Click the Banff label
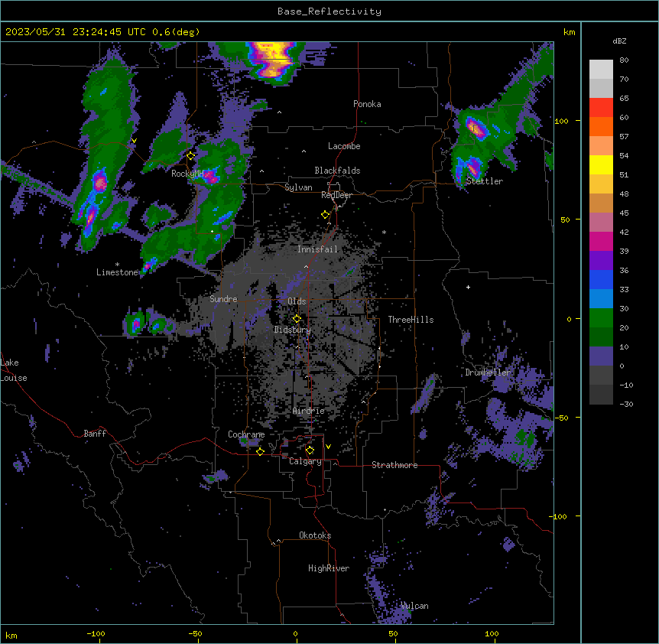Screen dimensions: 659x644 pyautogui.click(x=95, y=434)
